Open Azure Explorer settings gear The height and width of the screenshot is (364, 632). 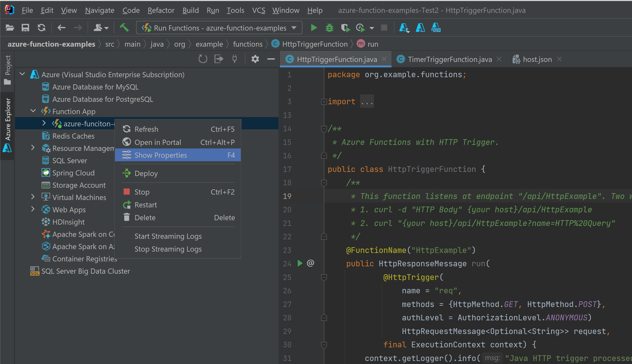tap(255, 59)
